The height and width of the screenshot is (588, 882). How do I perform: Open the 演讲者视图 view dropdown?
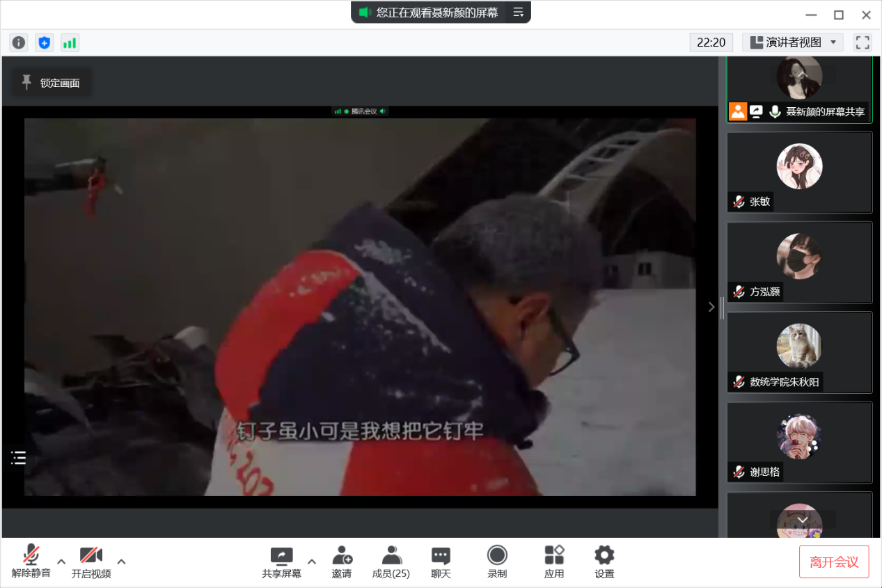(793, 42)
